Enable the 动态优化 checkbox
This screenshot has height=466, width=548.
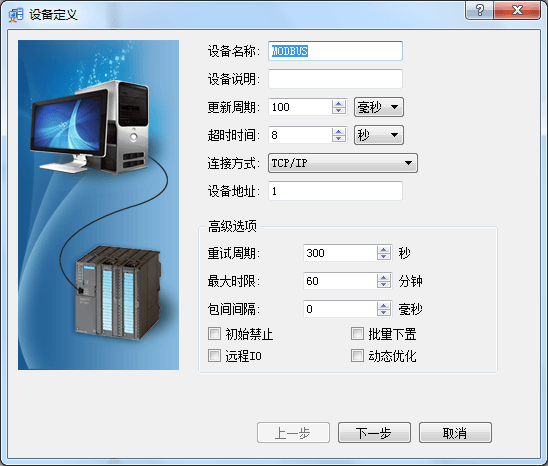tap(357, 356)
